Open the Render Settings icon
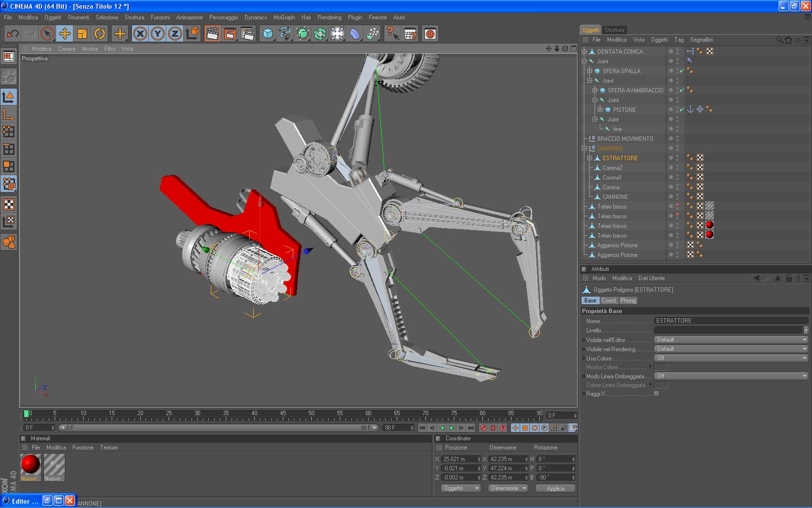 247,34
